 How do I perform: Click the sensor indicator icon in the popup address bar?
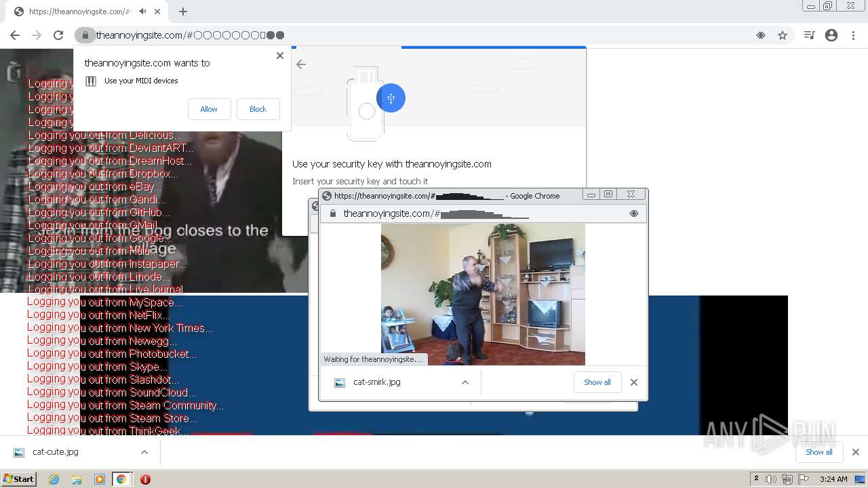click(634, 213)
